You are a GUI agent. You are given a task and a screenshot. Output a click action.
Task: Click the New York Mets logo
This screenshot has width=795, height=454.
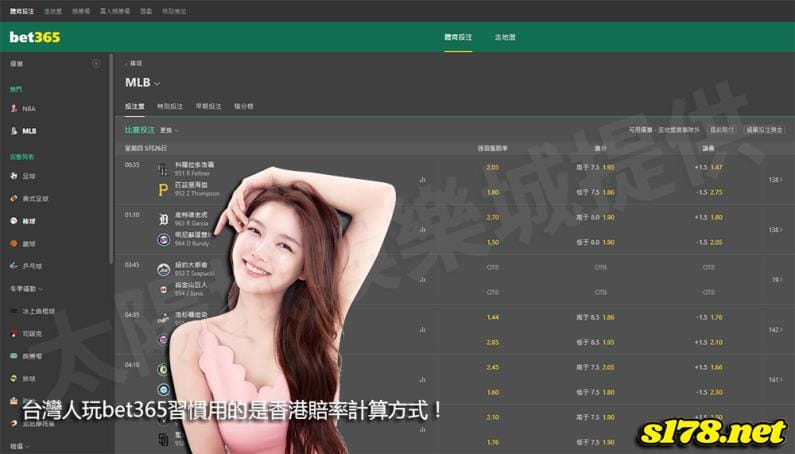coord(163,269)
